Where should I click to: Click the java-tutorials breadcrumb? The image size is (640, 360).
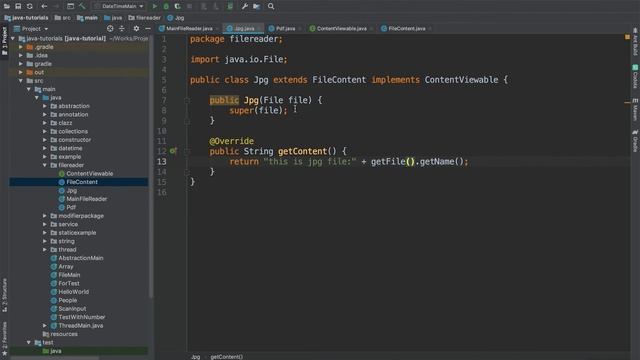26,18
